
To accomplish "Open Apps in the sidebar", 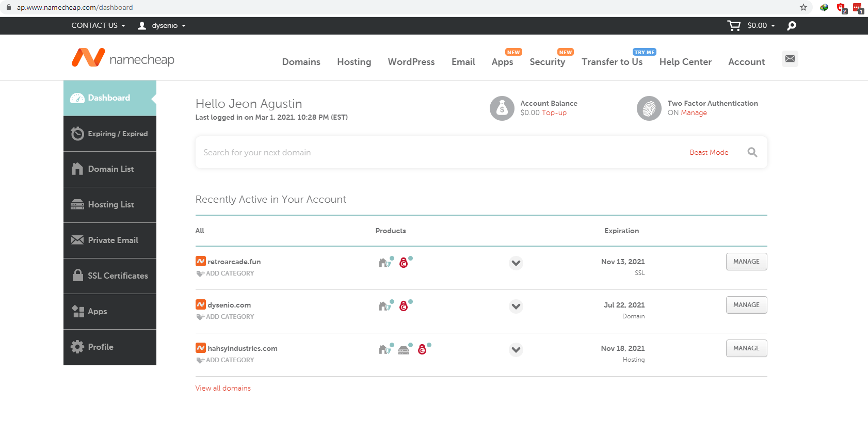I will click(x=110, y=312).
